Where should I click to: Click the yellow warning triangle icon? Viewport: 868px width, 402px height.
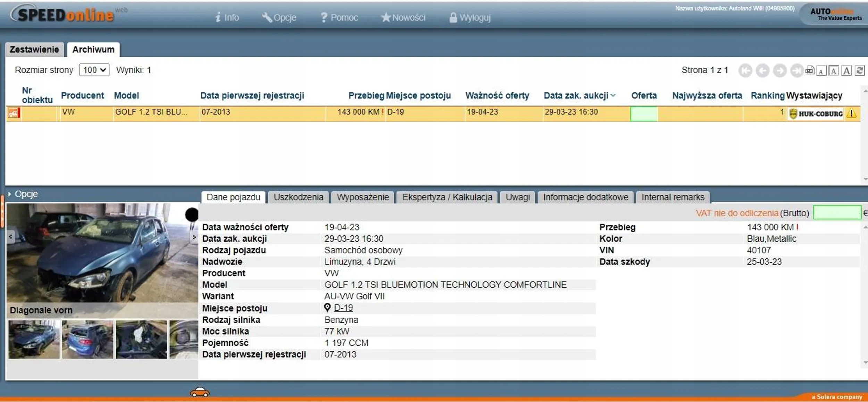tap(851, 114)
